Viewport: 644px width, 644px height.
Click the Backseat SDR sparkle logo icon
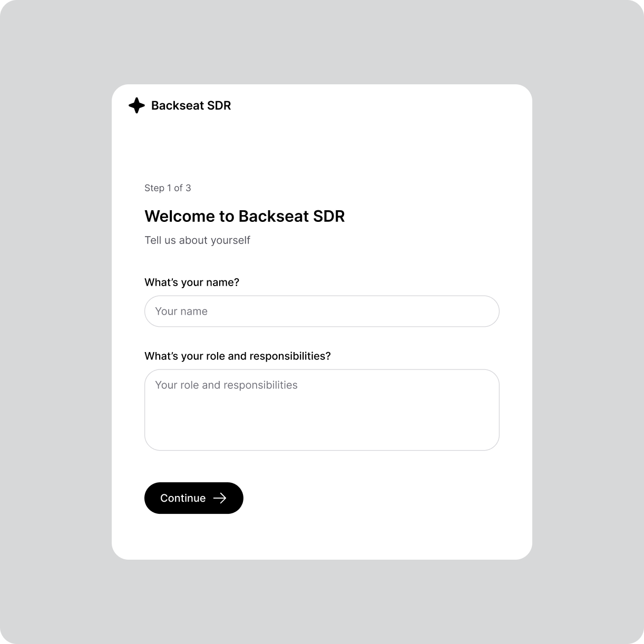point(136,105)
